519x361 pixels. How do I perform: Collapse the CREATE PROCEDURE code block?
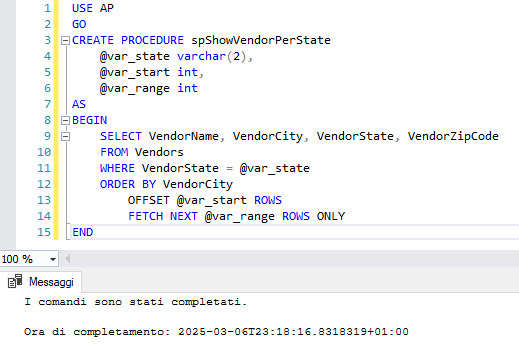(x=65, y=41)
